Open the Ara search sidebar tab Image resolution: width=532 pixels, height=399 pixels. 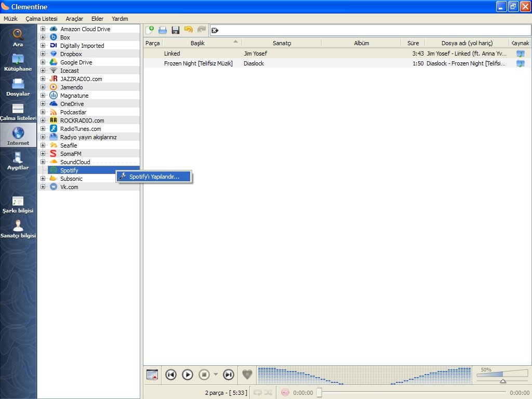18,37
